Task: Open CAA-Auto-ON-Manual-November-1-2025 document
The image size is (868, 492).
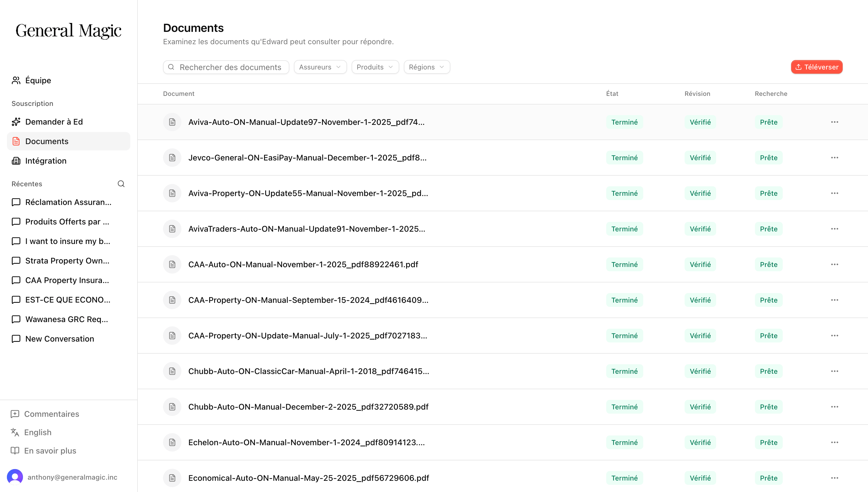Action: tap(303, 265)
